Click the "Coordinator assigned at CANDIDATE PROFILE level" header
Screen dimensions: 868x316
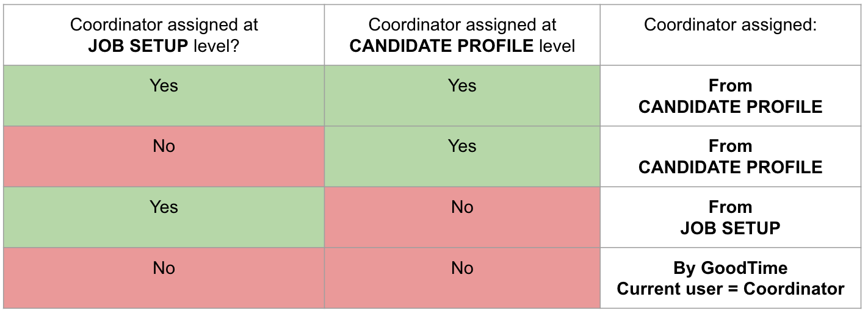pos(462,35)
